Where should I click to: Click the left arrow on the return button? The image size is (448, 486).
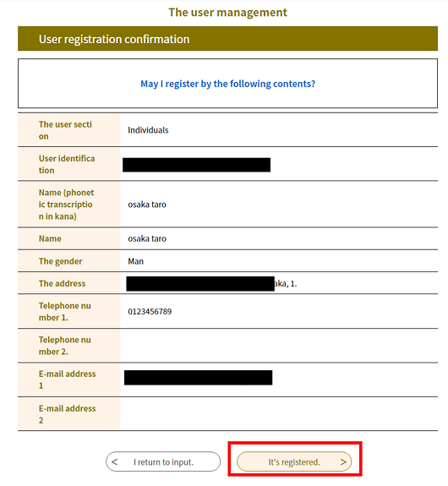tap(114, 461)
